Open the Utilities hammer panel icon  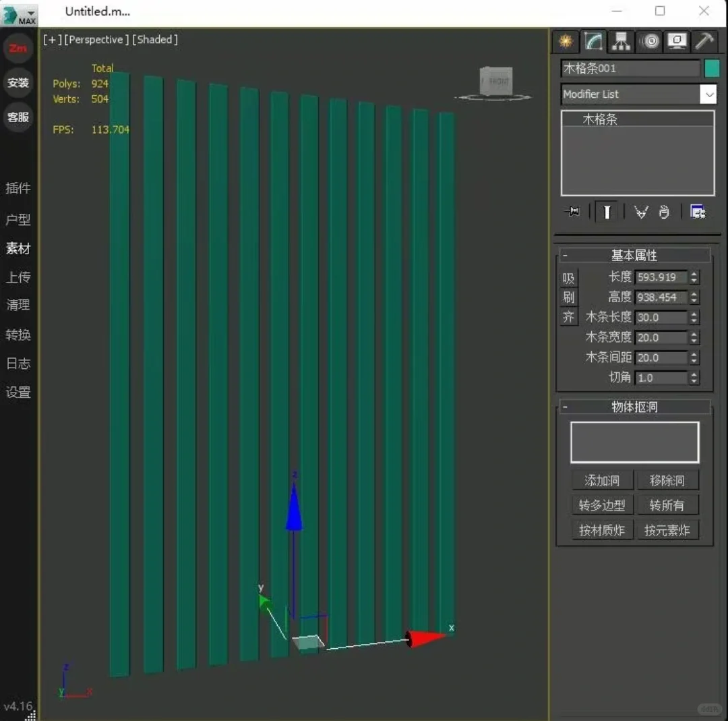[x=704, y=41]
